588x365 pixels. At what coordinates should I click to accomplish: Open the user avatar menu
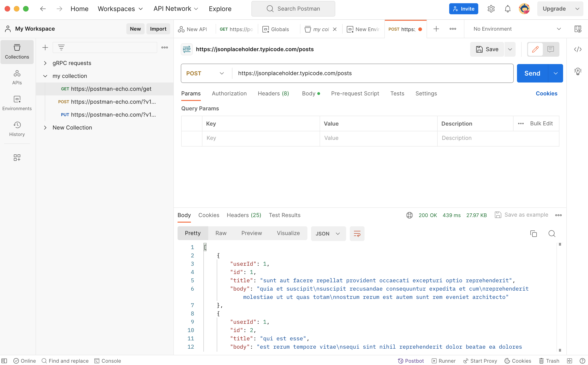(x=524, y=9)
